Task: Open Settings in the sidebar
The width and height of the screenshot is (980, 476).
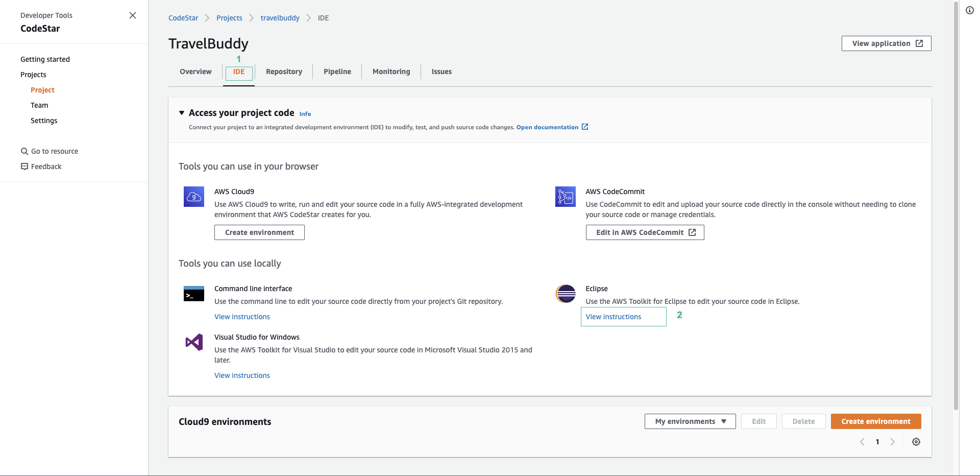Action: click(44, 121)
